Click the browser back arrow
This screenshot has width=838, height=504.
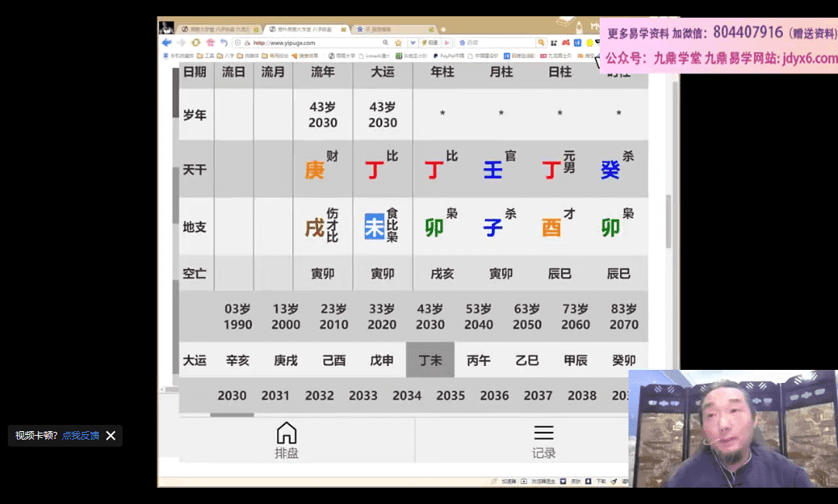[166, 43]
